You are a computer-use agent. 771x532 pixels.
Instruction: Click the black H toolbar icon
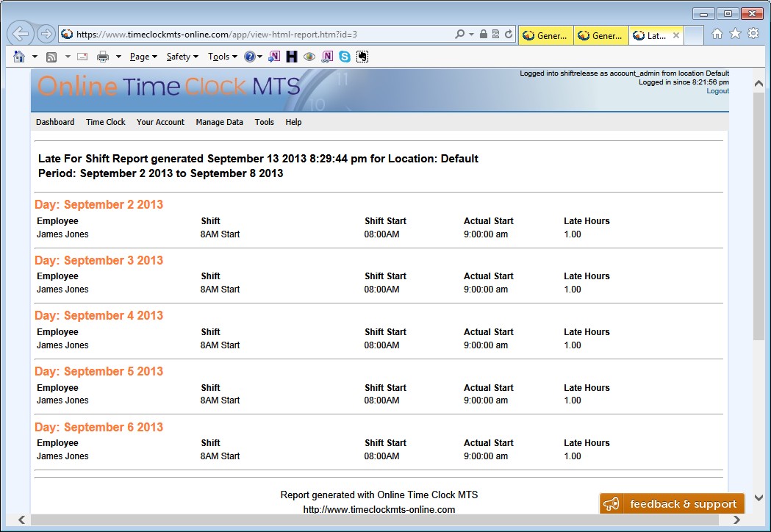292,57
